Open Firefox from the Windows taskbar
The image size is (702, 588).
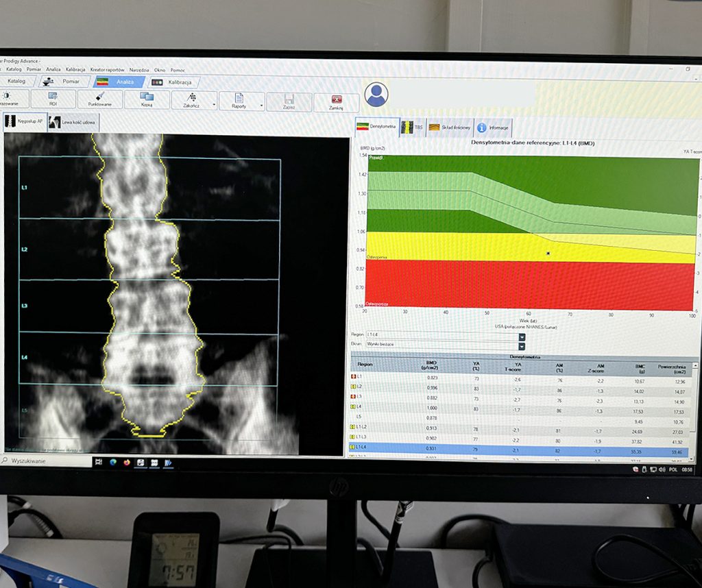[126, 463]
